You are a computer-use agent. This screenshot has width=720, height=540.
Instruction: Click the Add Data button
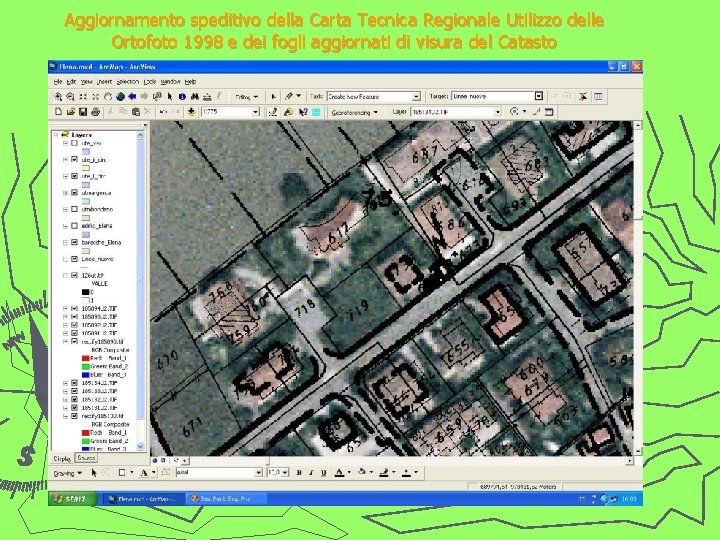[191, 112]
